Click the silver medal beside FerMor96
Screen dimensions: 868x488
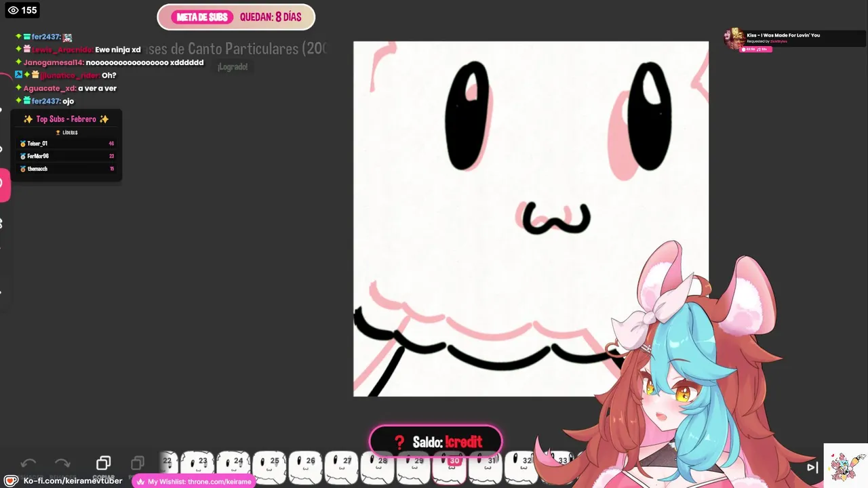tap(23, 156)
